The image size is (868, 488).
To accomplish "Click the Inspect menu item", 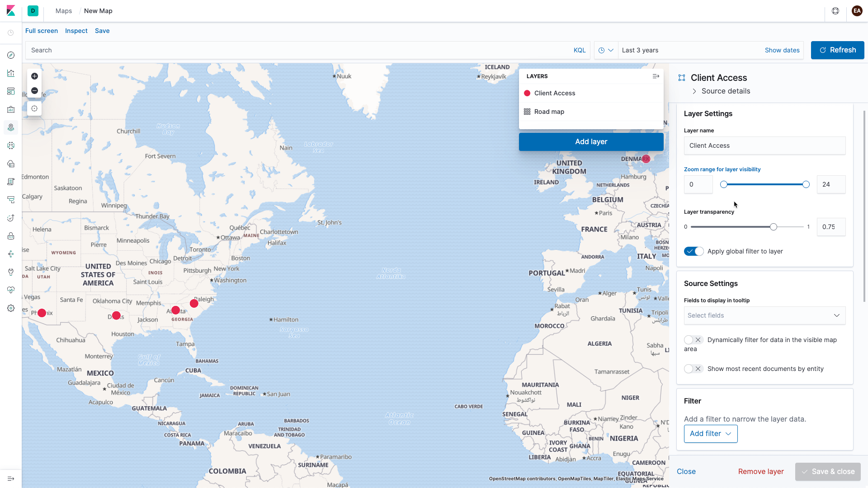I will [76, 31].
